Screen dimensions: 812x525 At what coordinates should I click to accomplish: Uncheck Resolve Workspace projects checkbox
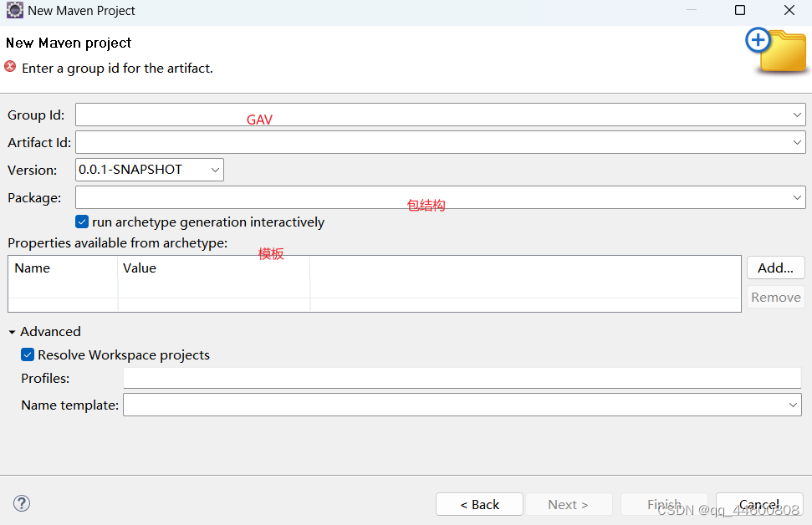coord(28,354)
